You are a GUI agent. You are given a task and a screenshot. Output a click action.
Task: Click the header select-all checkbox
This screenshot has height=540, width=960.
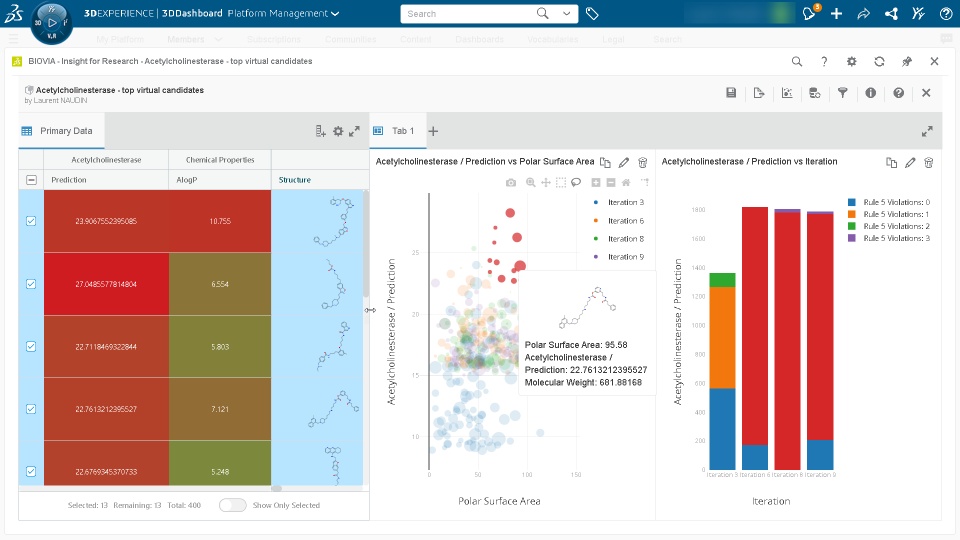(x=31, y=180)
